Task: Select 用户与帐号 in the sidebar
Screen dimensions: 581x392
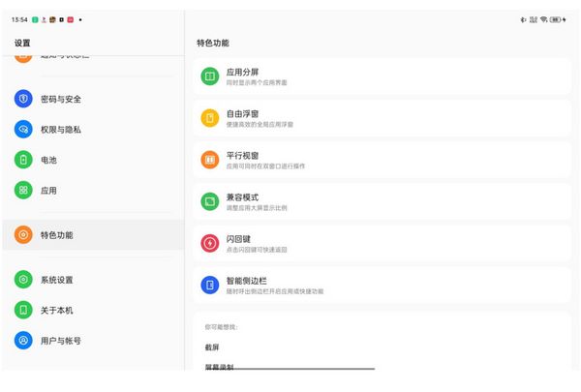Action: [60, 341]
